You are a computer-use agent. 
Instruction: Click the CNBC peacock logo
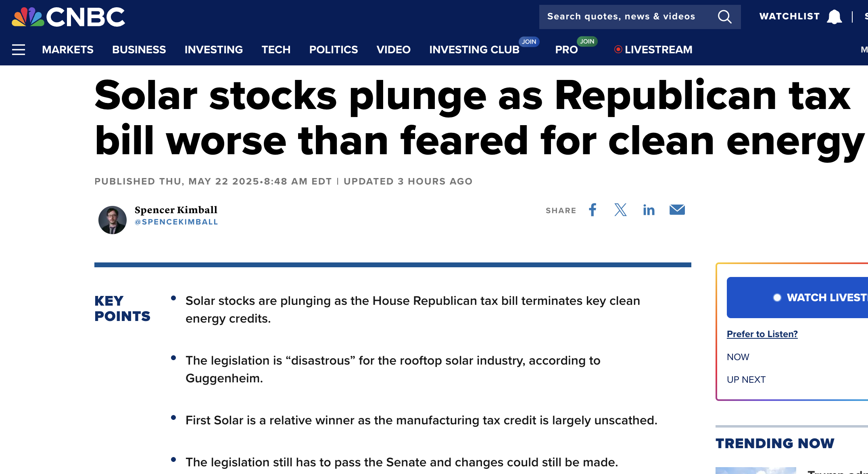click(x=68, y=17)
